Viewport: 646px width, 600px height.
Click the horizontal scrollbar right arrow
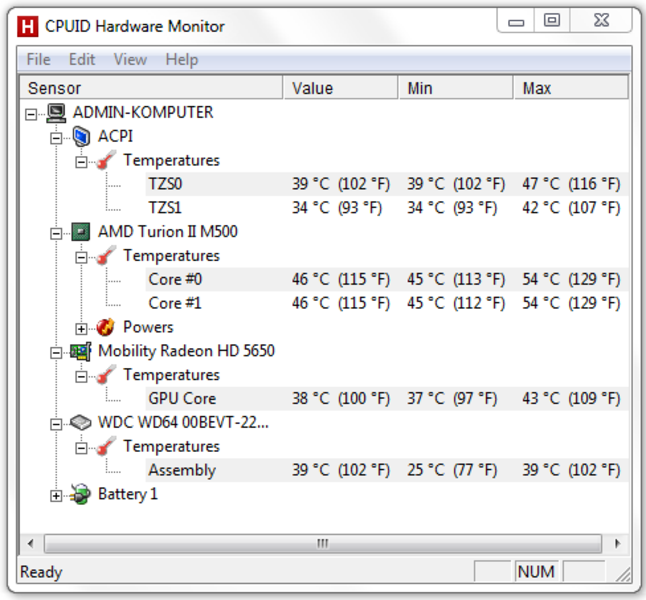click(617, 544)
